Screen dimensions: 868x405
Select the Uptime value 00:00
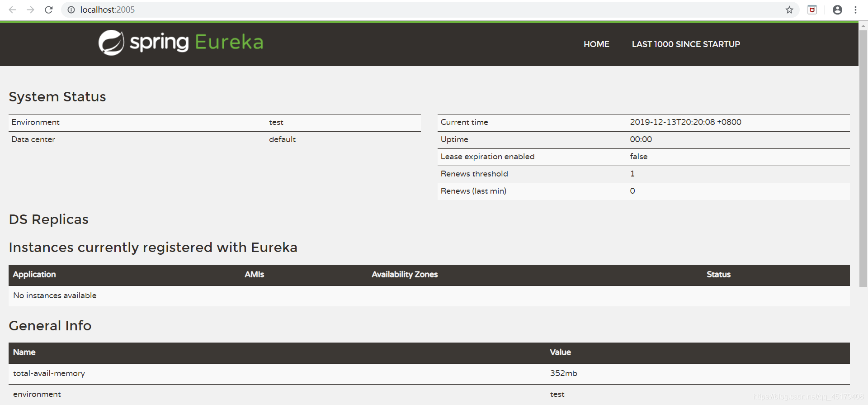641,139
